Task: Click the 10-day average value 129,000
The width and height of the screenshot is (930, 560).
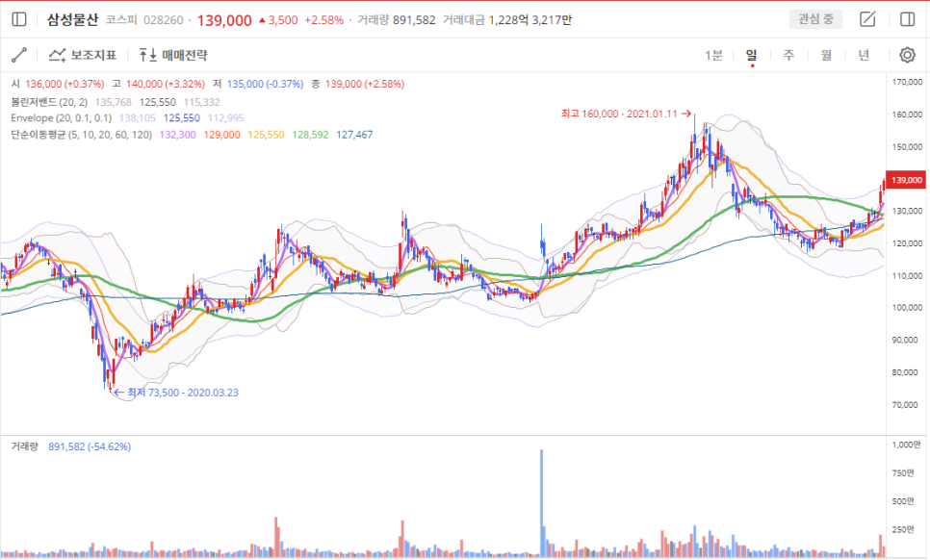Action: coord(221,135)
